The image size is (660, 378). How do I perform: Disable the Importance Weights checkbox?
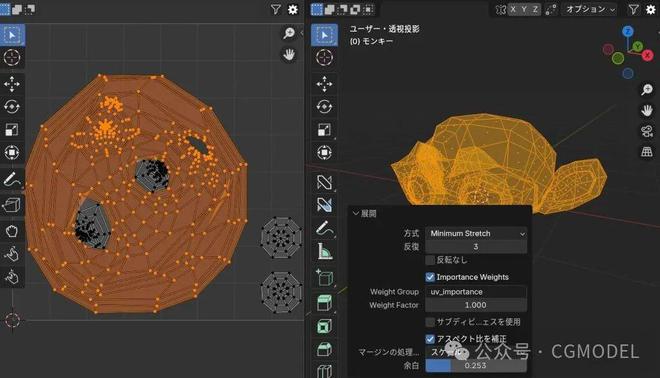tap(430, 277)
